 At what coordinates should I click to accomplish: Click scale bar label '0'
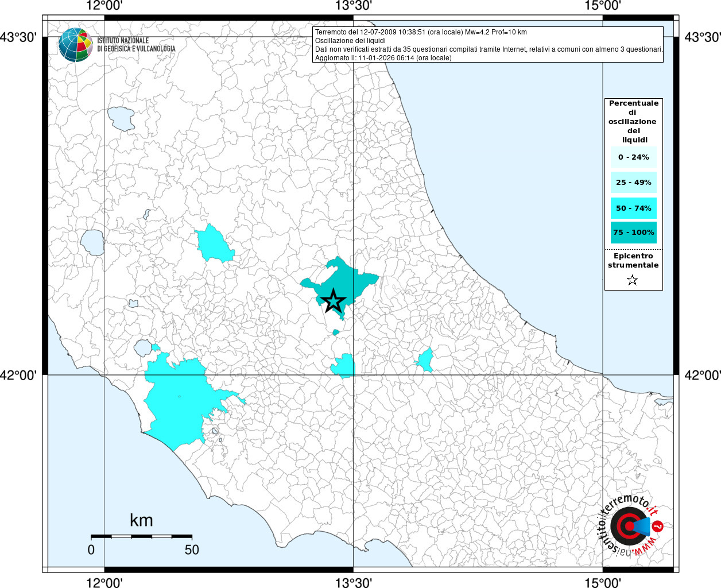click(x=91, y=550)
